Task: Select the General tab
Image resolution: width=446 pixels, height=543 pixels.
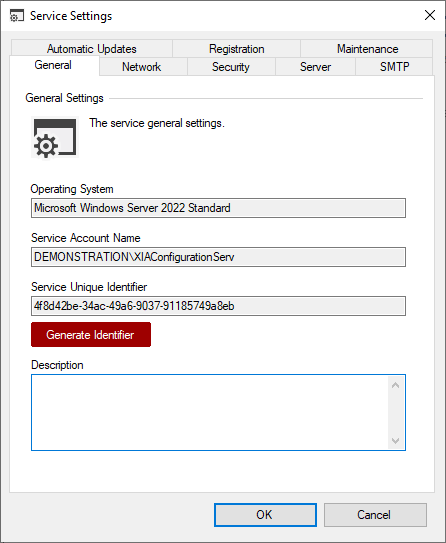Action: pyautogui.click(x=53, y=65)
